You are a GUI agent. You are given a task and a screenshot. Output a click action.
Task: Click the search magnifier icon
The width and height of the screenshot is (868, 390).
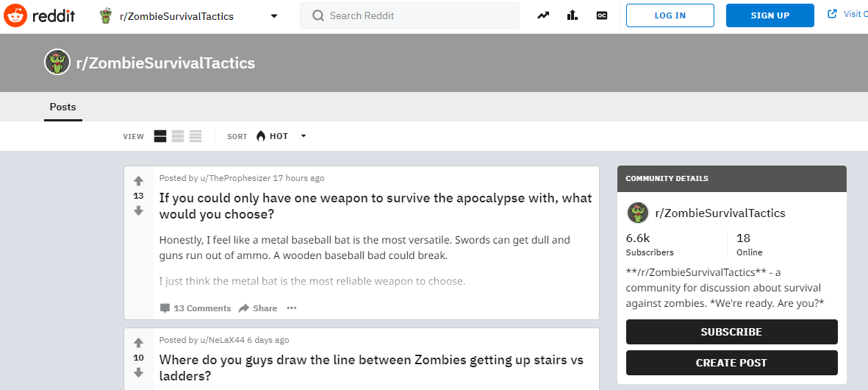[318, 15]
